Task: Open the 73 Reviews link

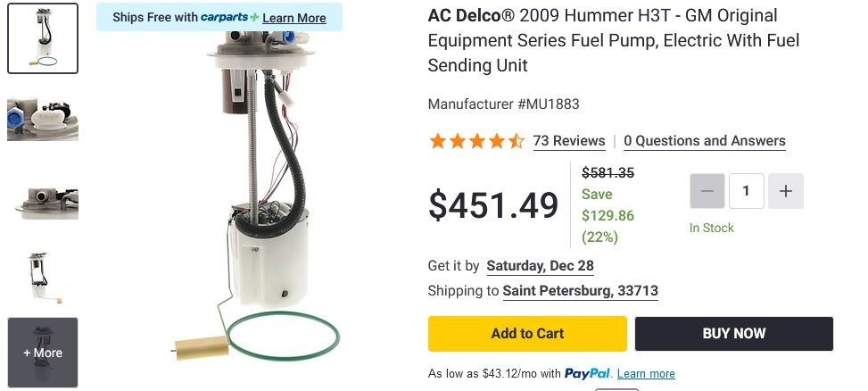Action: click(x=569, y=141)
